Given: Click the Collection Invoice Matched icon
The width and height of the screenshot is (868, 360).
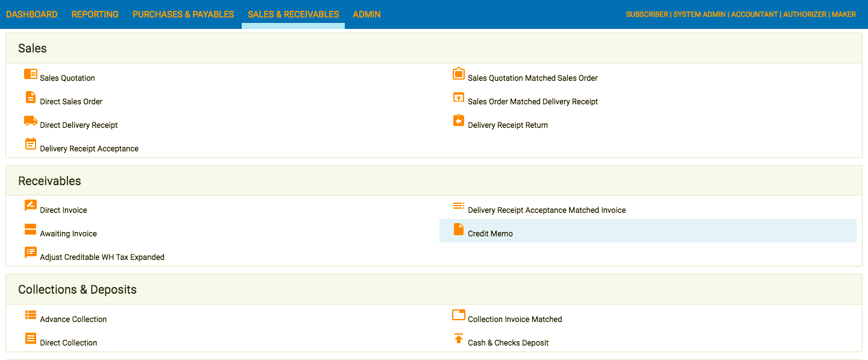Looking at the screenshot, I should point(459,315).
